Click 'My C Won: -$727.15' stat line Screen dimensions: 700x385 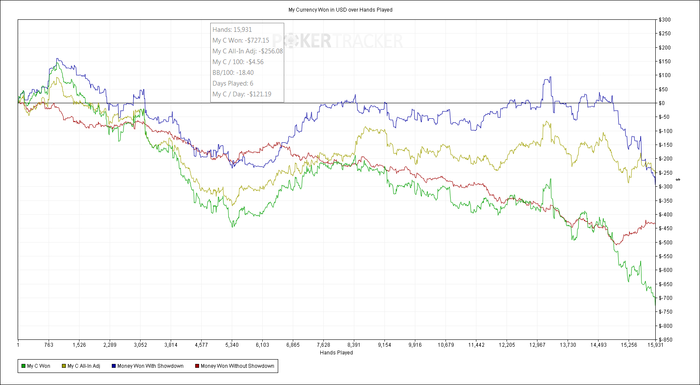pos(241,40)
